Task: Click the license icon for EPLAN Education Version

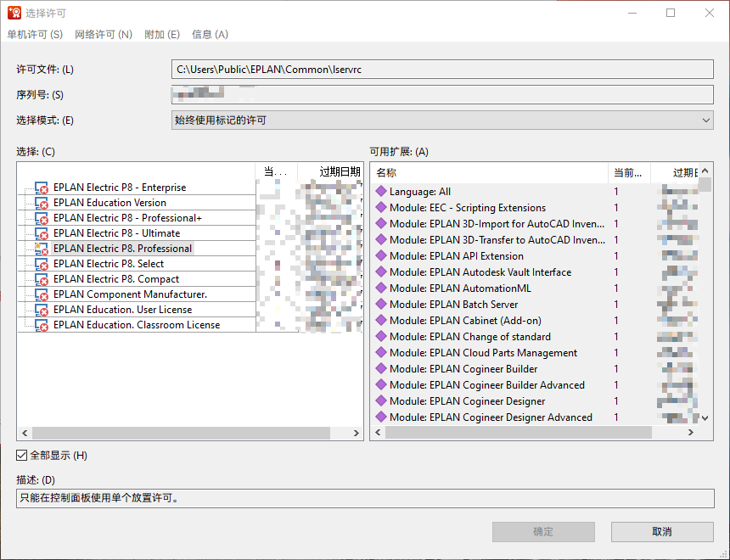Action: (42, 203)
